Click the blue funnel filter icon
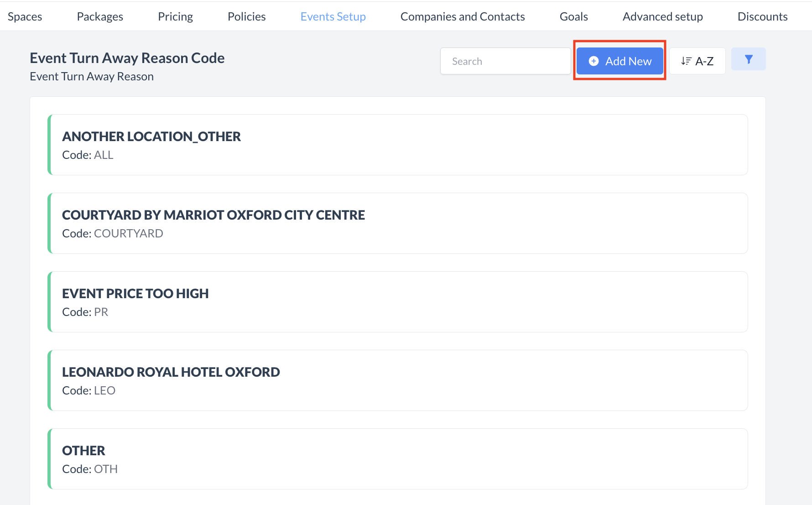 [x=748, y=59]
